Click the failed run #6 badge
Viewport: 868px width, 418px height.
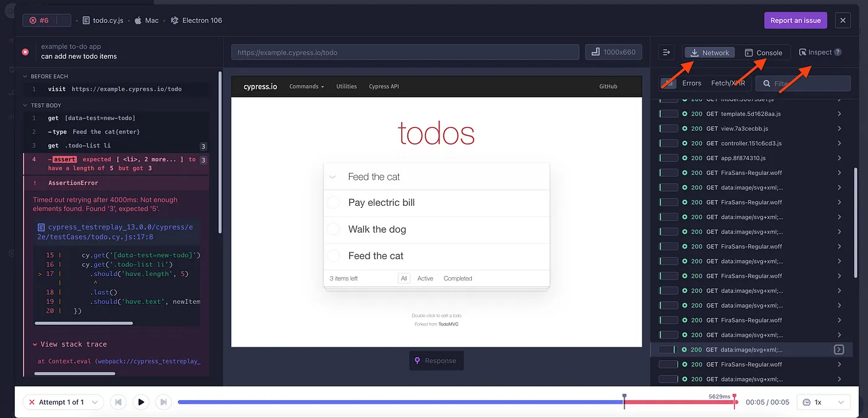(46, 20)
